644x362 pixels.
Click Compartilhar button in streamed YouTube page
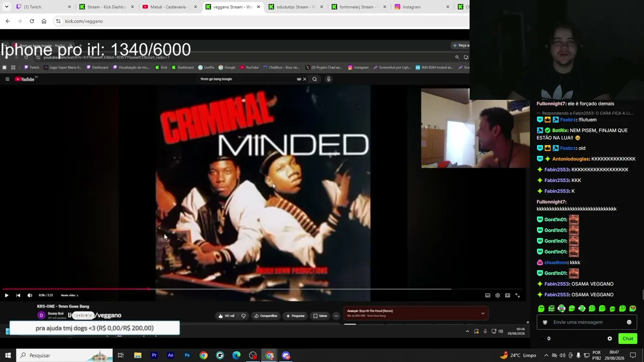(x=266, y=316)
